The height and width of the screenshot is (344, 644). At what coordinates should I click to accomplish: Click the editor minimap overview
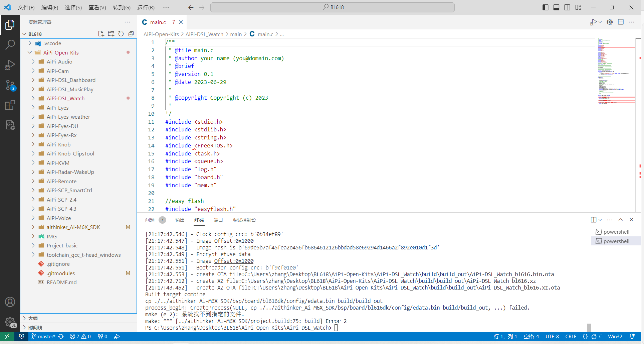pyautogui.click(x=616, y=72)
